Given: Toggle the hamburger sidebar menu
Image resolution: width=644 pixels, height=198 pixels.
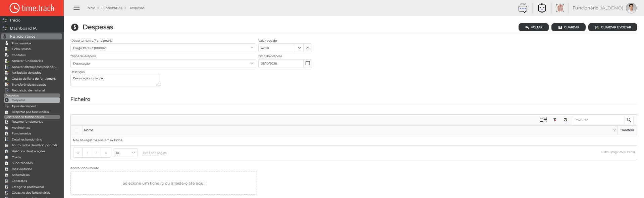Looking at the screenshot, I should pos(76,8).
